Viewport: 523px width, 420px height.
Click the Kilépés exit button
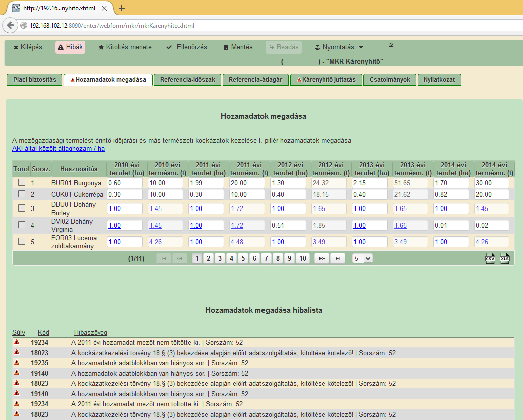[x=28, y=47]
